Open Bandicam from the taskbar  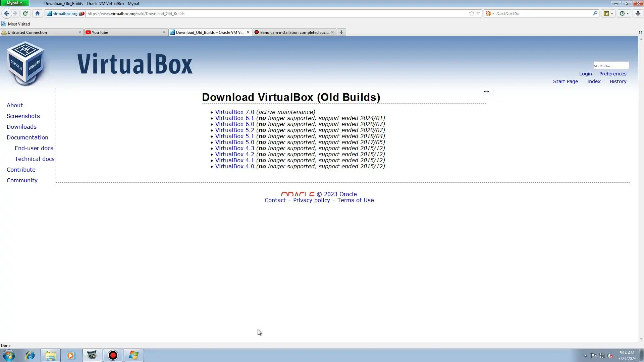pos(113,355)
